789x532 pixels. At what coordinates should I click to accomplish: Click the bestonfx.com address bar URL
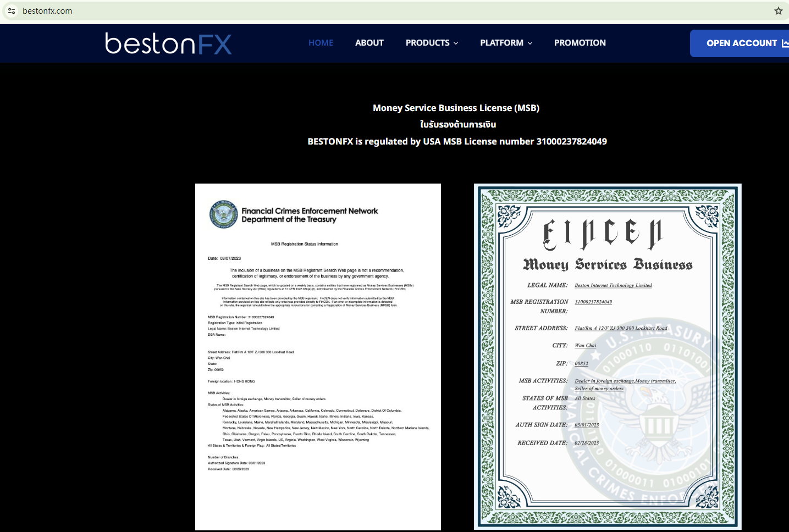(x=47, y=11)
